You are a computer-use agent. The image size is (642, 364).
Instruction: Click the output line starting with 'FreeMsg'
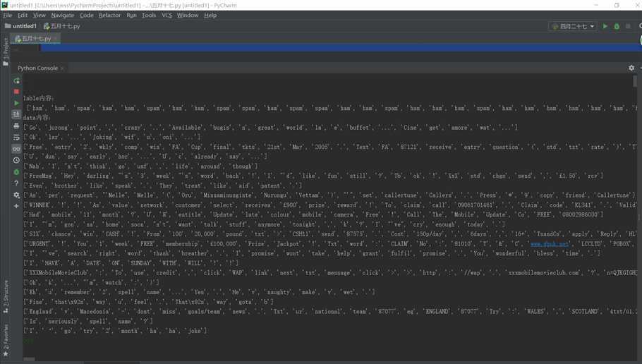tap(313, 176)
